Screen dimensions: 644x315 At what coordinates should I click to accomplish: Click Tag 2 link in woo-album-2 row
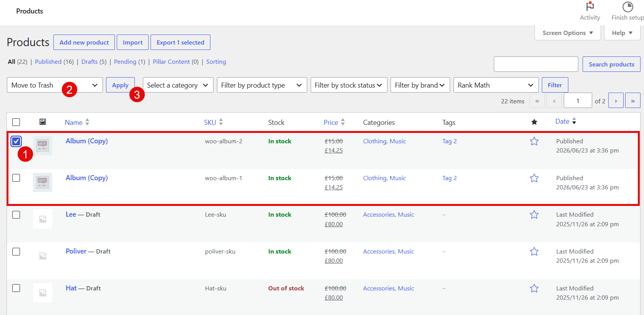pyautogui.click(x=449, y=141)
